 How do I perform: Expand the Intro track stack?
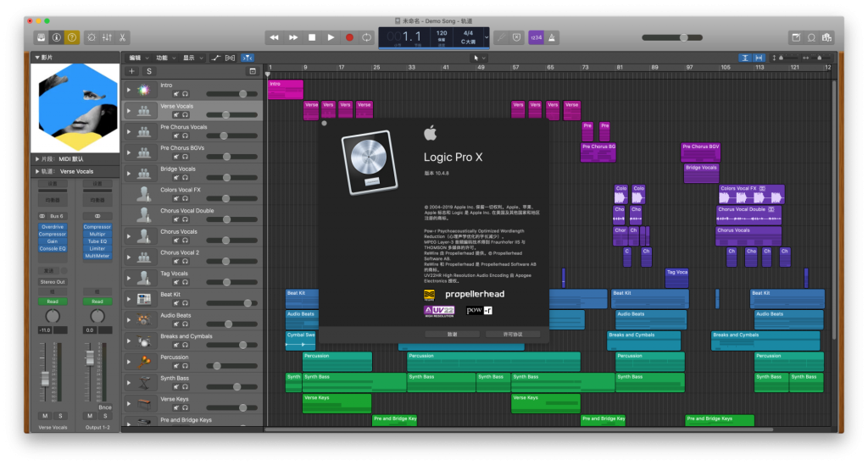[129, 90]
